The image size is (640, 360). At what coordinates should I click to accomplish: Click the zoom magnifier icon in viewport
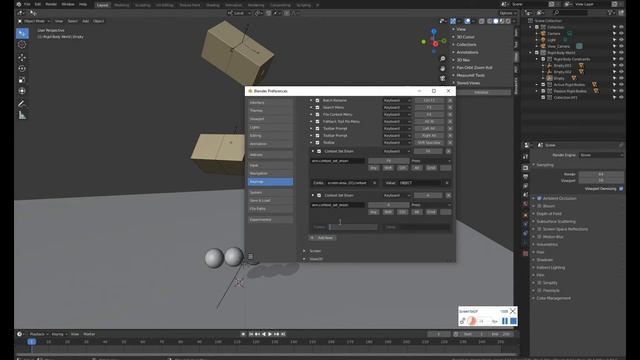[x=442, y=59]
